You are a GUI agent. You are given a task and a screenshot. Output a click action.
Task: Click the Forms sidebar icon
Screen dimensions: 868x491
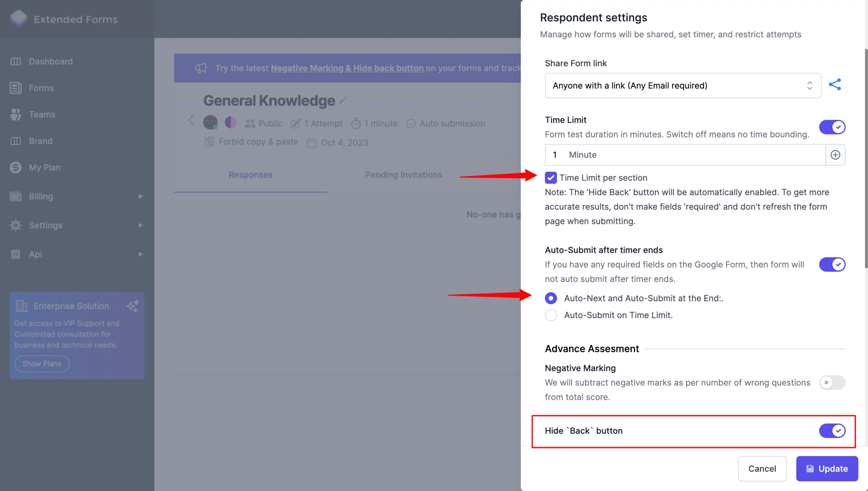point(16,87)
